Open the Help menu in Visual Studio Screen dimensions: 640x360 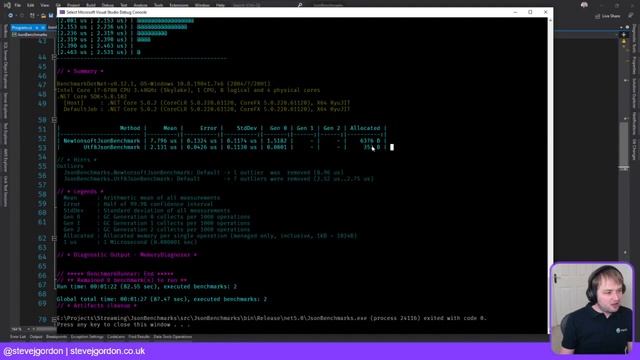[220, 5]
